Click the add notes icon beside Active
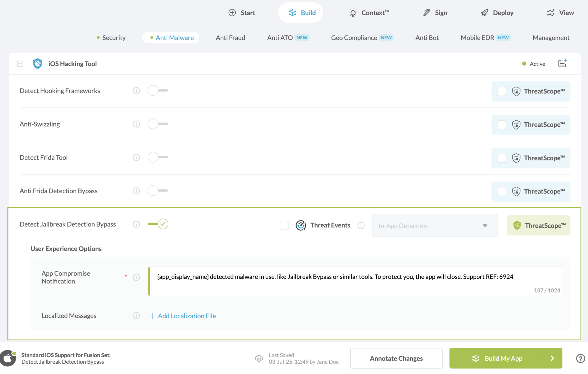The width and height of the screenshot is (588, 374). pos(562,63)
